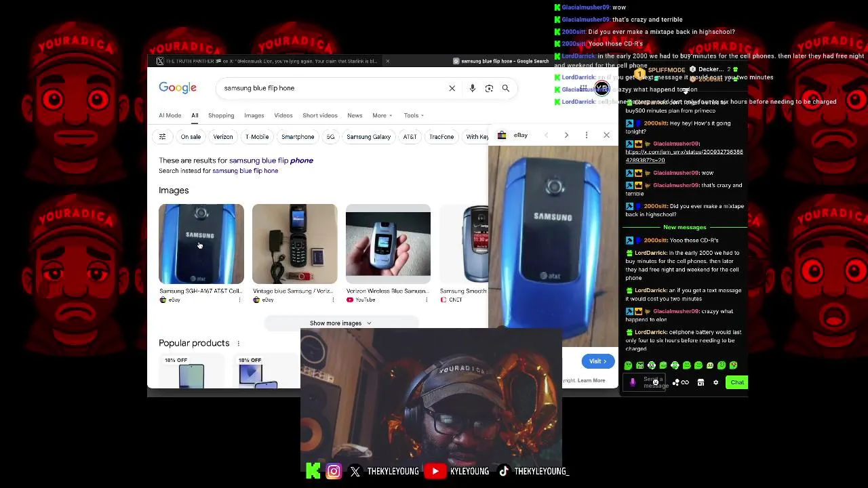Apply the TracFone filter chip
Screen dimensions: 868x488
click(x=441, y=137)
